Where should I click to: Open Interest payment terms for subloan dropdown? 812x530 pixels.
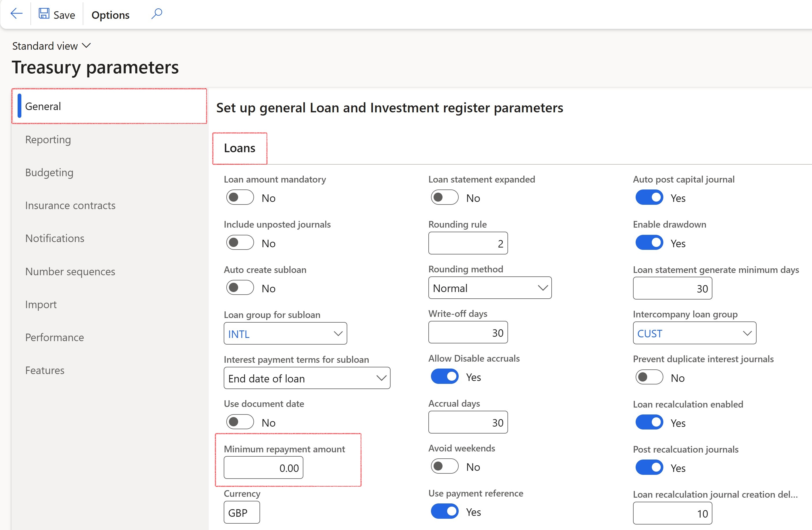tap(381, 378)
